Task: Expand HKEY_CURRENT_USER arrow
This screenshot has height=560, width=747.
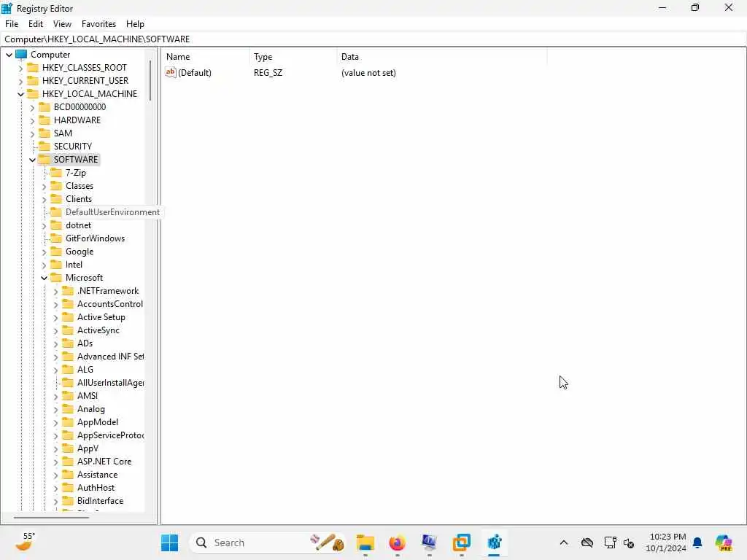Action: [x=20, y=82]
